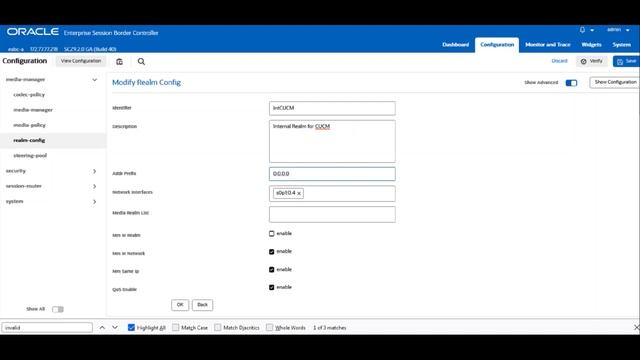Enable the Mm In Realm checkbox
The height and width of the screenshot is (360, 640).
(271, 233)
